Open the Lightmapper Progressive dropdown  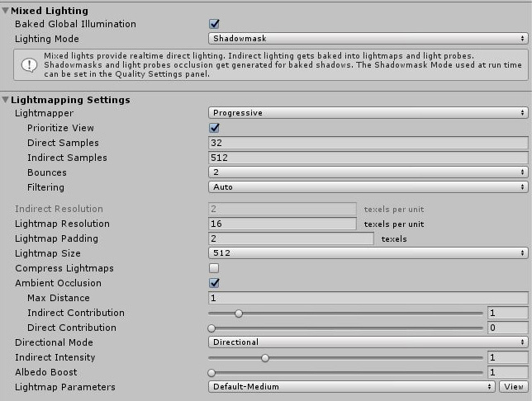point(368,113)
